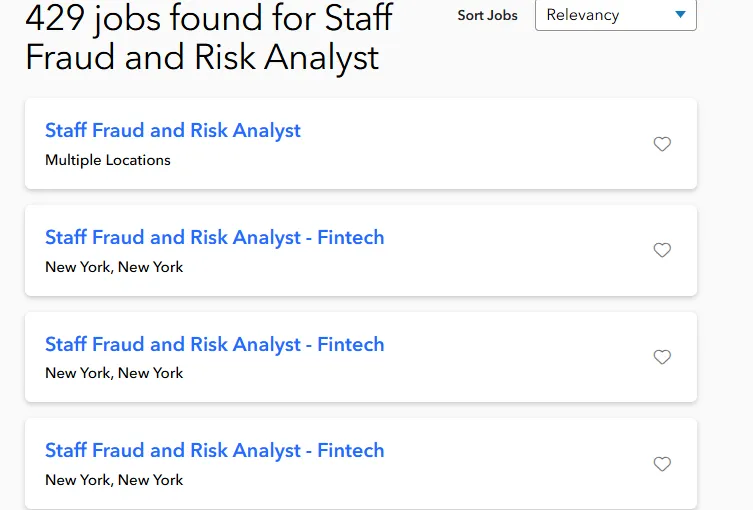Toggle favorite heart on the last Fintech listing
The width and height of the screenshot is (753, 510).
point(662,464)
